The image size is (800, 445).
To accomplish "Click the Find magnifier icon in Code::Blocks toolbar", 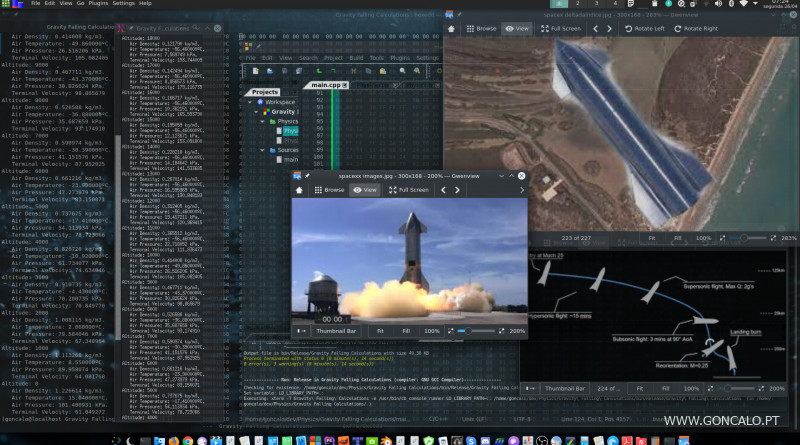I will (403, 71).
